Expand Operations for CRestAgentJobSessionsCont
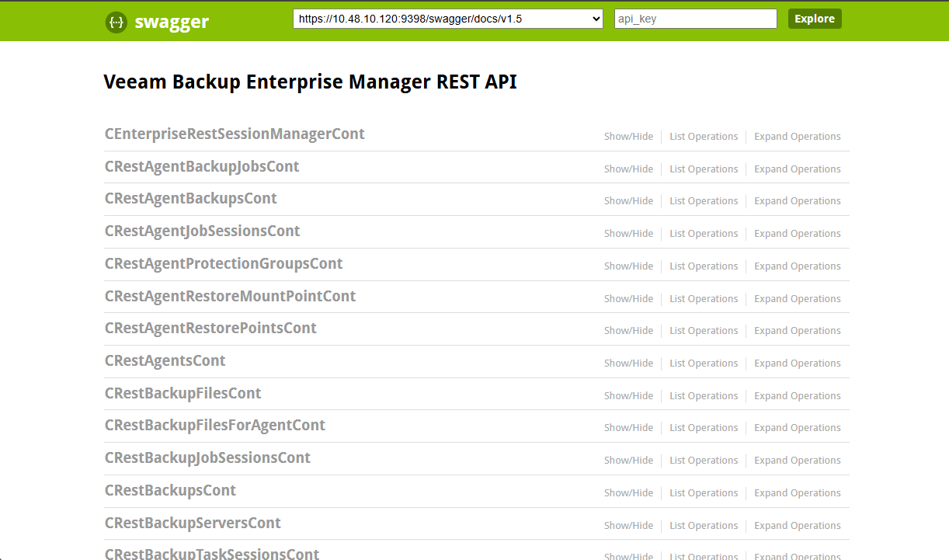The image size is (949, 560). [x=798, y=234]
